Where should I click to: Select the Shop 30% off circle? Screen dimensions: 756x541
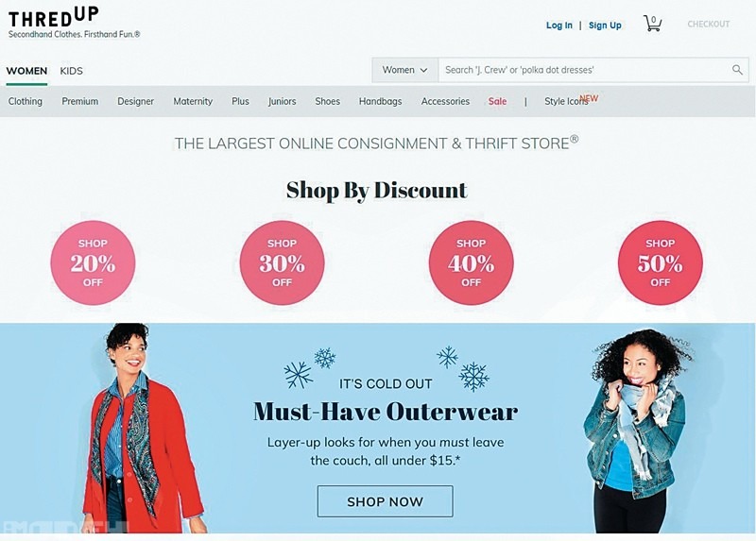tap(282, 263)
